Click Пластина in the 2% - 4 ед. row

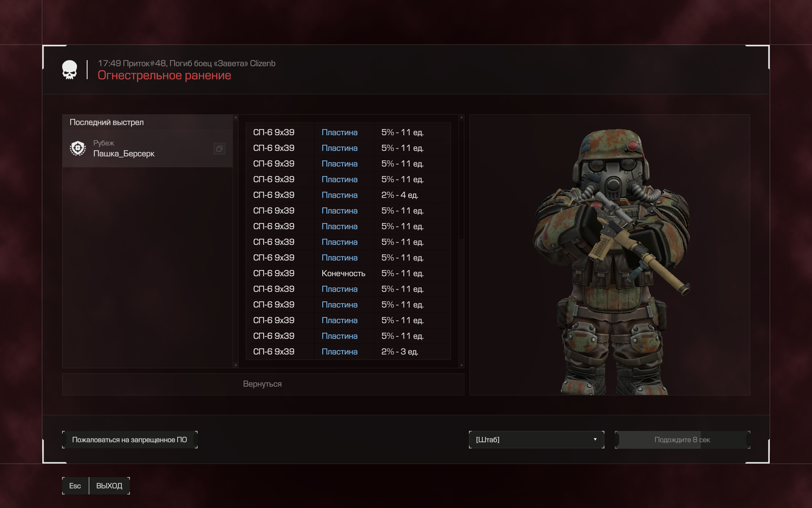click(x=340, y=195)
